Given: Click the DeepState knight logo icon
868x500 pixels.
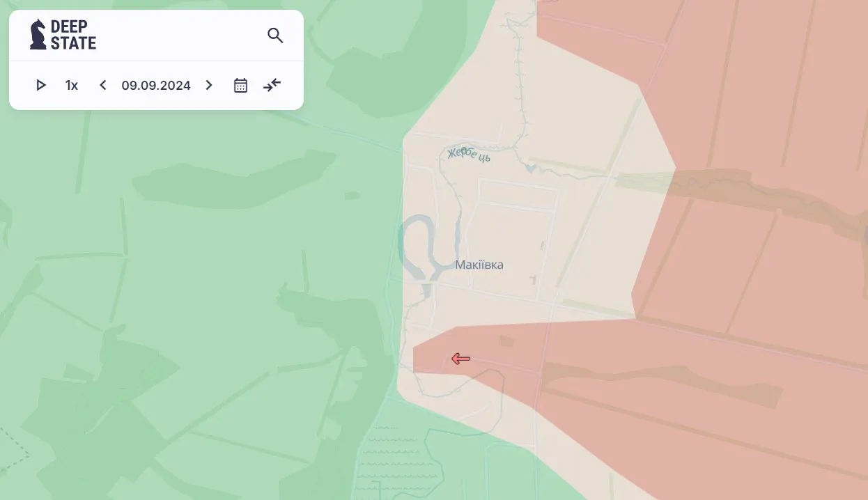Looking at the screenshot, I should pyautogui.click(x=38, y=35).
